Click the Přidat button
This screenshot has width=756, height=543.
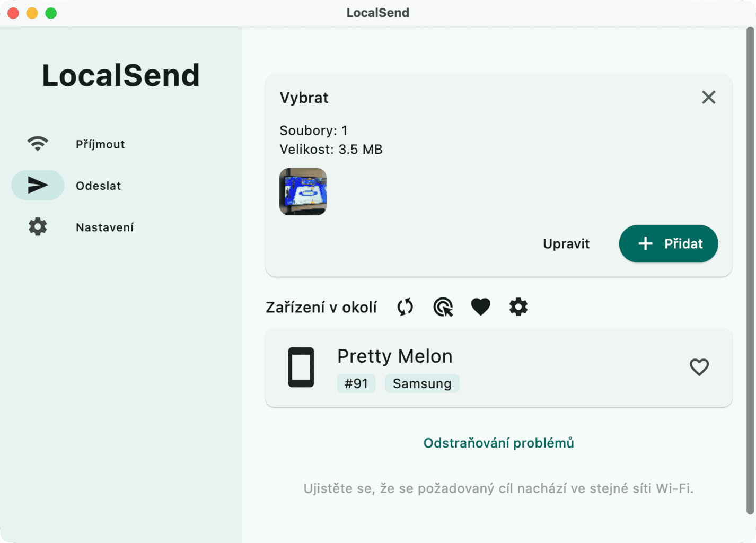coord(669,244)
